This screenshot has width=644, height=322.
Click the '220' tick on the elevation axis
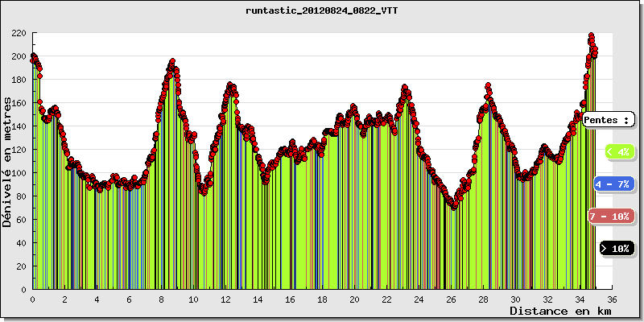click(19, 33)
